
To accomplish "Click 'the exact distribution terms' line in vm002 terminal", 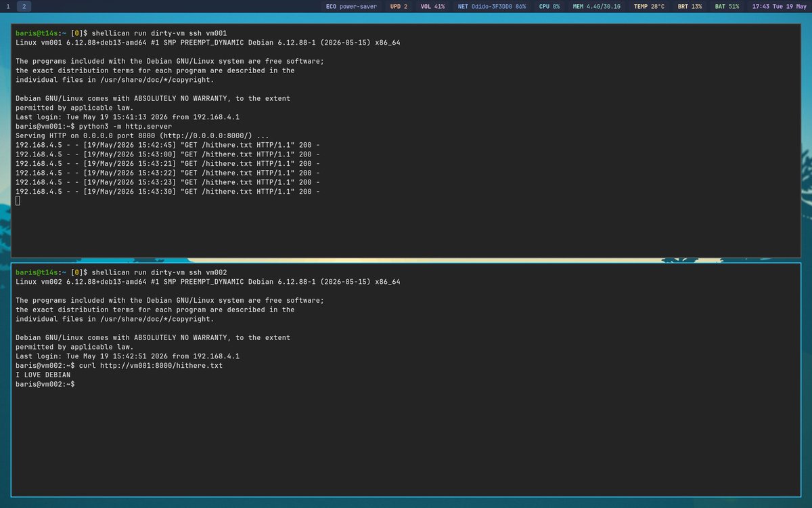I will click(x=155, y=310).
